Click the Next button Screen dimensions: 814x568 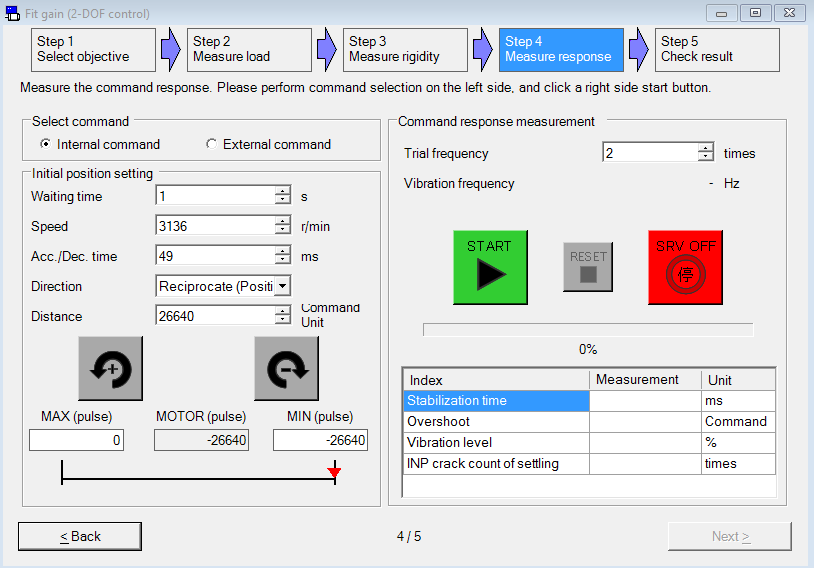click(x=730, y=536)
